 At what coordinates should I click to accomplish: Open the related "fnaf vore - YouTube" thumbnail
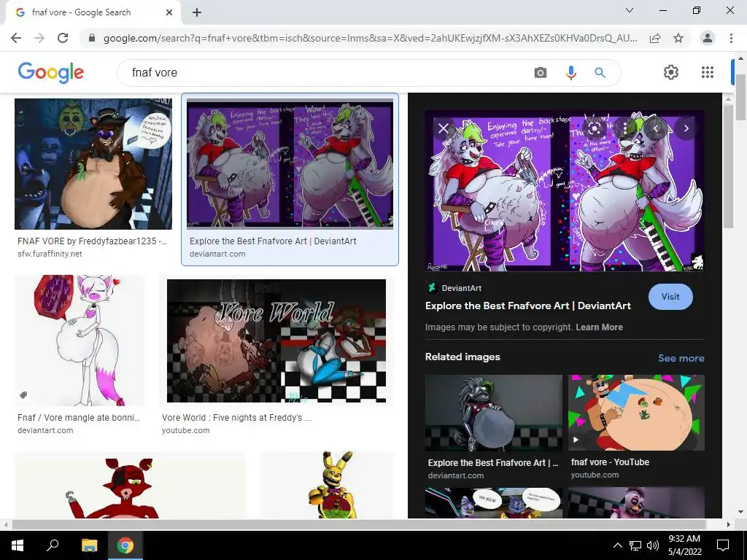pyautogui.click(x=636, y=413)
